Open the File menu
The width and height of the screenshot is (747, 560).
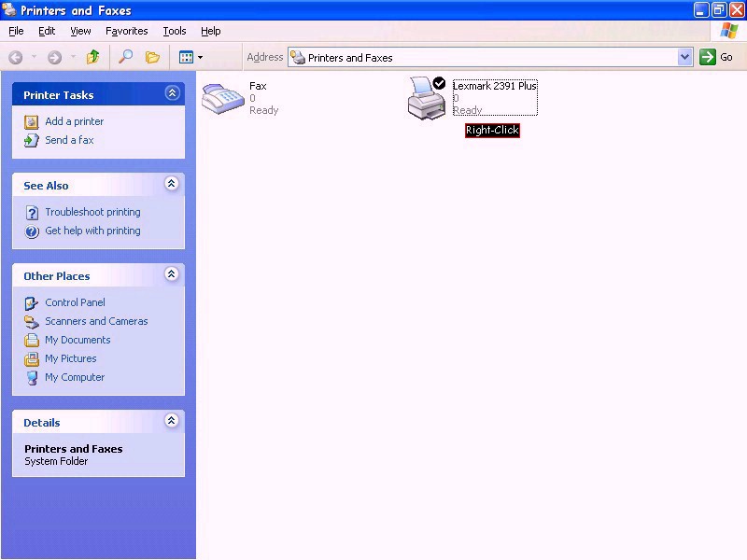(16, 31)
